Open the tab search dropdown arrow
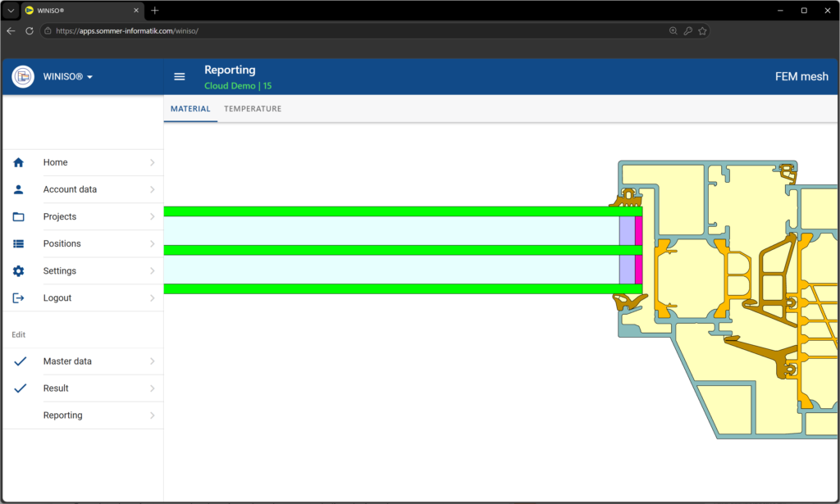This screenshot has width=840, height=504. tap(11, 10)
